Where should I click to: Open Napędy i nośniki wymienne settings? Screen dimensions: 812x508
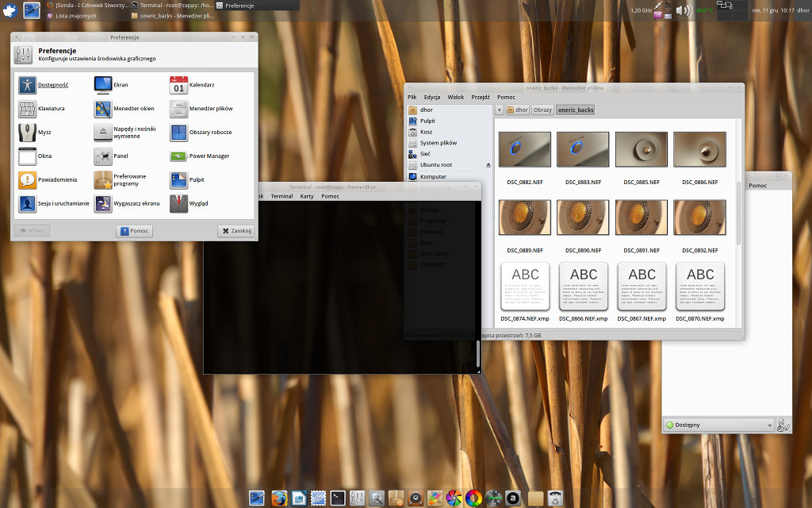tap(124, 133)
